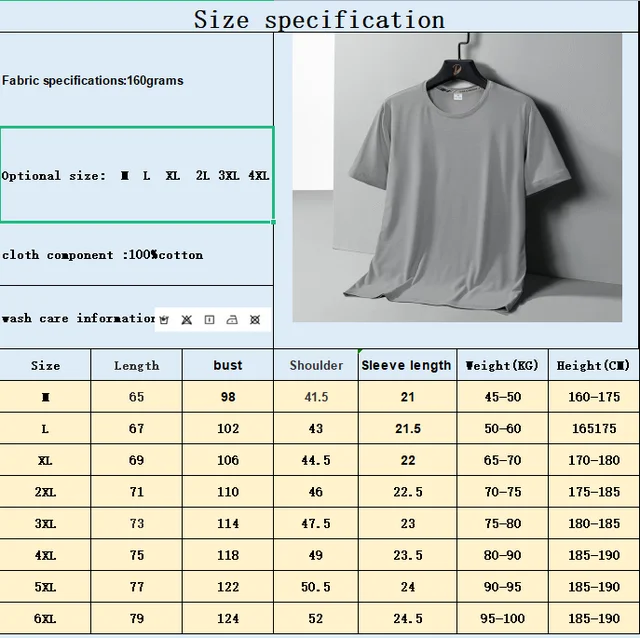
Task: Click the do not bleach icon
Action: pyautogui.click(x=186, y=319)
